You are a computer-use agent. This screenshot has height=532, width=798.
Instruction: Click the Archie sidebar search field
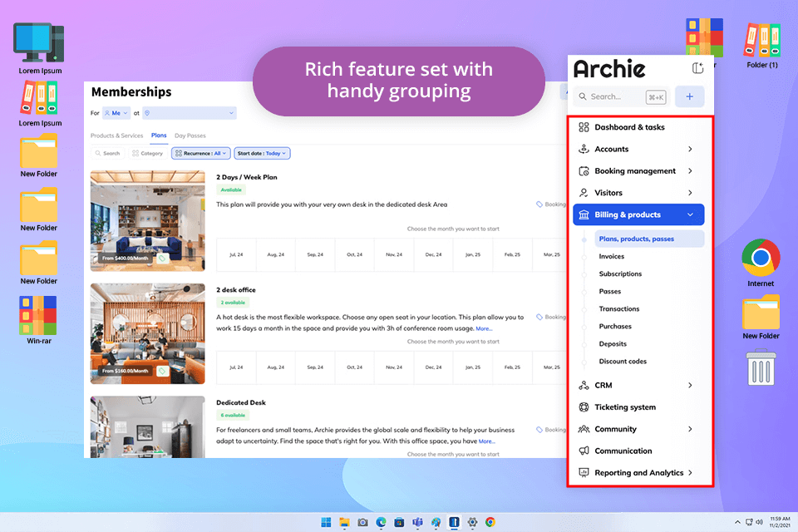(x=622, y=96)
